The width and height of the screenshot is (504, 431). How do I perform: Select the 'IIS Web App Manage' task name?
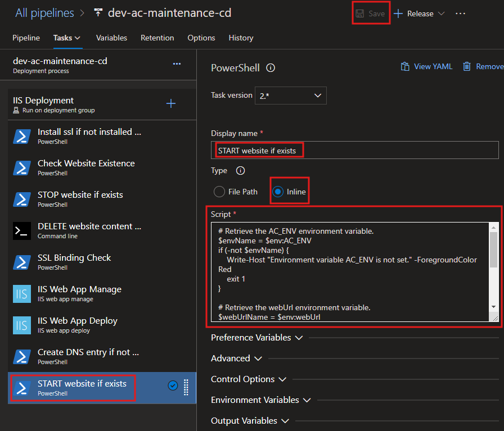pos(79,289)
